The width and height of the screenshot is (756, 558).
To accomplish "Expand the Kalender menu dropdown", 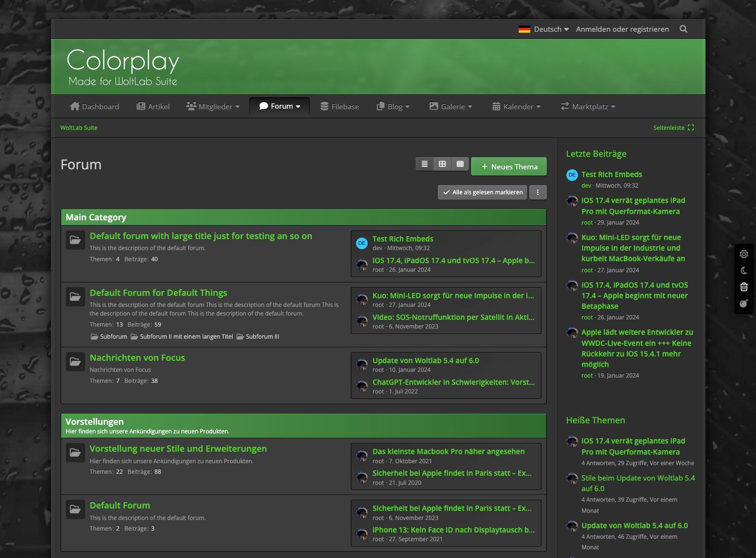I will tap(516, 106).
